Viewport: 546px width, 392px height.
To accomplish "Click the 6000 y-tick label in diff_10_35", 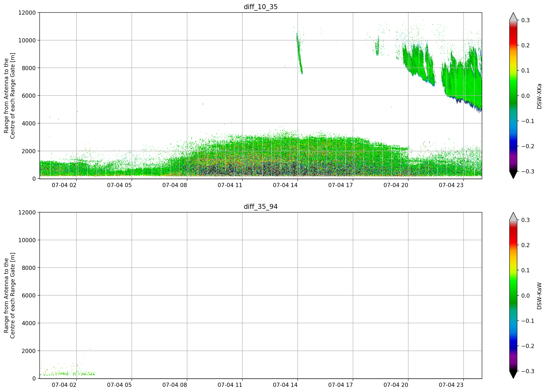I will click(x=29, y=96).
